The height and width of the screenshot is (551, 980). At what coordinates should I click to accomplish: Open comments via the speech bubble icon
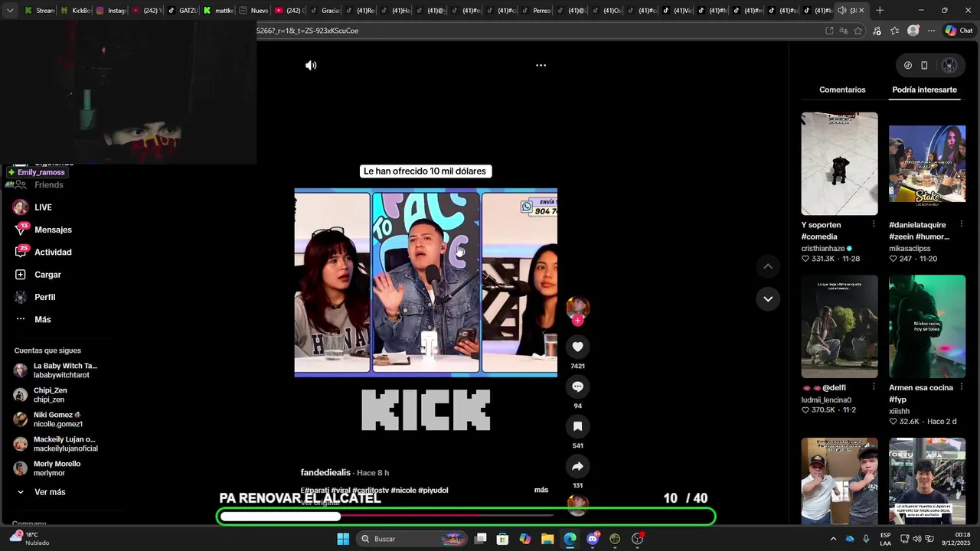click(577, 386)
